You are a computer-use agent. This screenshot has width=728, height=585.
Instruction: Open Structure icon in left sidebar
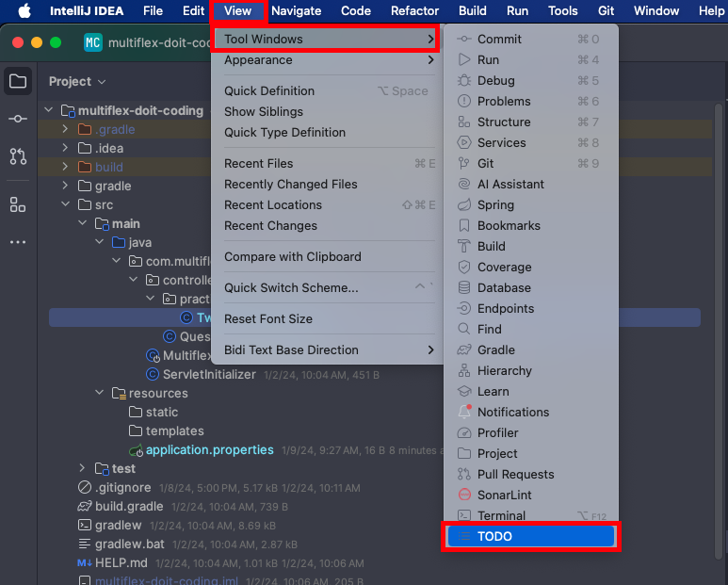pyautogui.click(x=18, y=204)
